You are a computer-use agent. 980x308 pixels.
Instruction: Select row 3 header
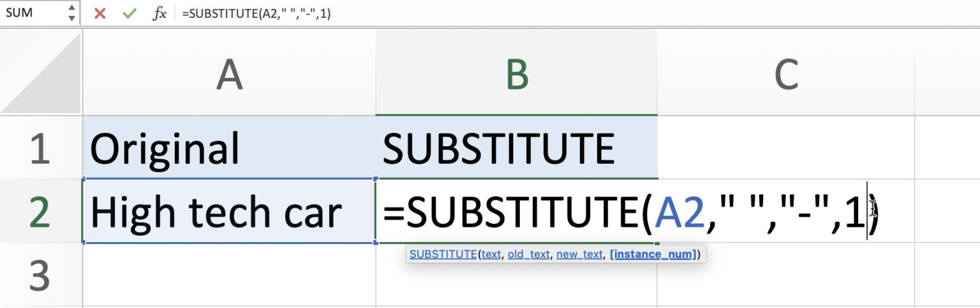pyautogui.click(x=40, y=275)
